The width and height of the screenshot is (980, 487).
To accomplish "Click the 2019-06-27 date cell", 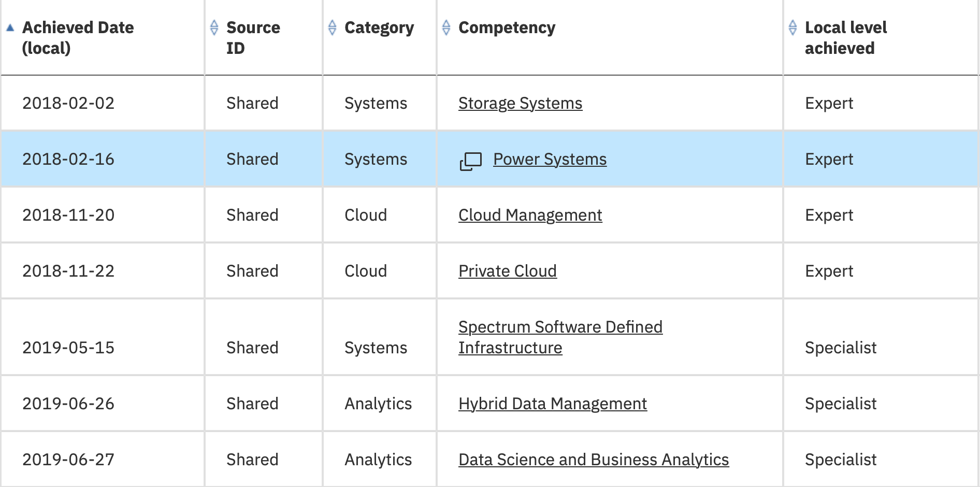I will (68, 460).
